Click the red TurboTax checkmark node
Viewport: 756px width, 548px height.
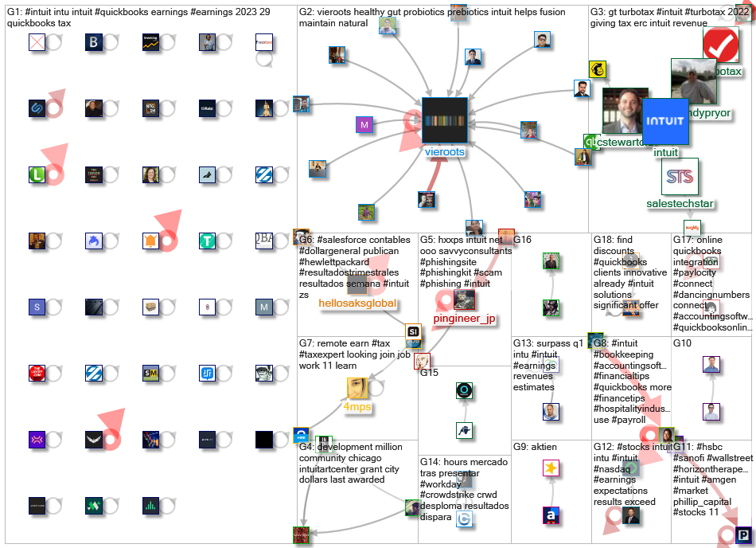point(721,45)
